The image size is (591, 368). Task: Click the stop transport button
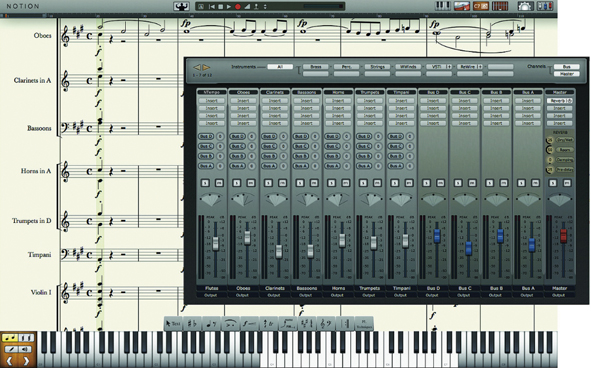click(220, 6)
